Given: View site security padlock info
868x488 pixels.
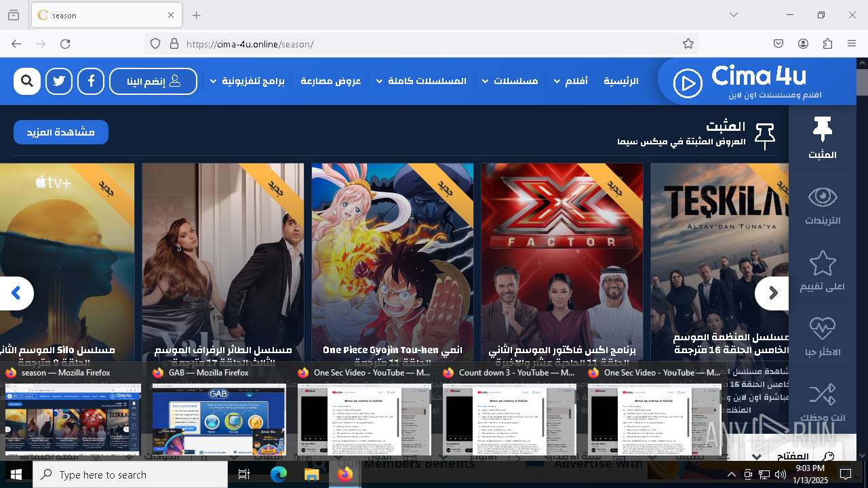Looking at the screenshot, I should (174, 44).
